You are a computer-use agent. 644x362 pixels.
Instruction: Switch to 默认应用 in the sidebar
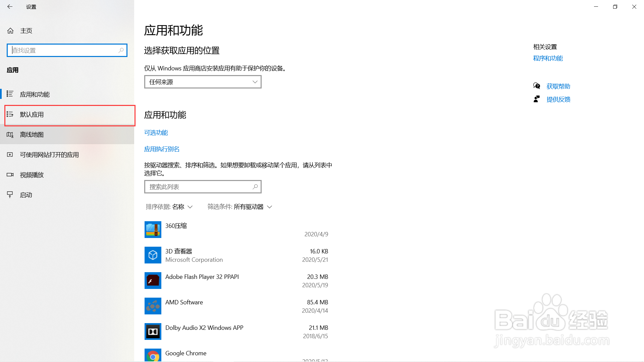pyautogui.click(x=32, y=115)
